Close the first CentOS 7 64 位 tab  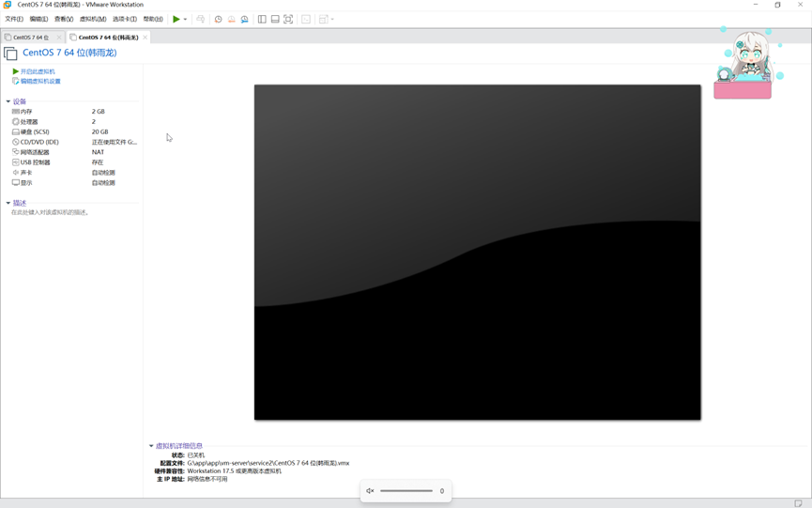point(59,38)
